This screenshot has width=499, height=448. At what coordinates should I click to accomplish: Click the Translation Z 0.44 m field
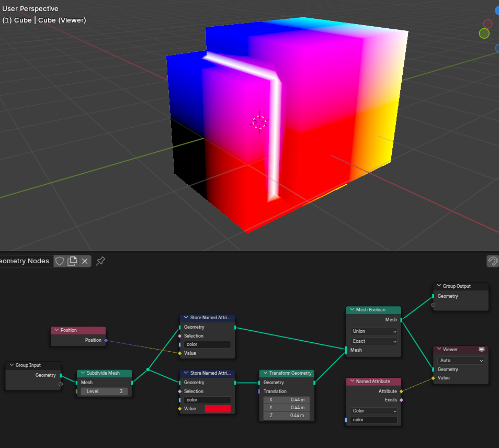287,416
